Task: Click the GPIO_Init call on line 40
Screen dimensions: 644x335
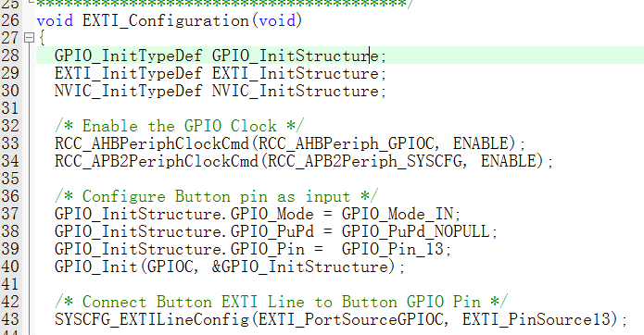Action: pos(96,267)
